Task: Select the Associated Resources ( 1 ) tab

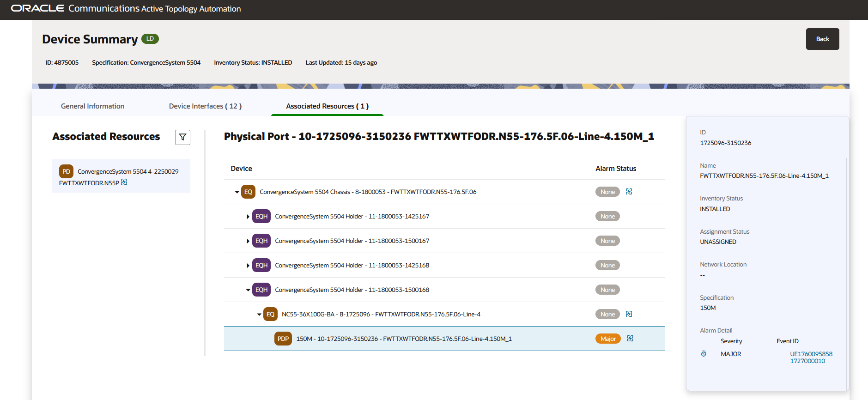Action: coord(327,106)
